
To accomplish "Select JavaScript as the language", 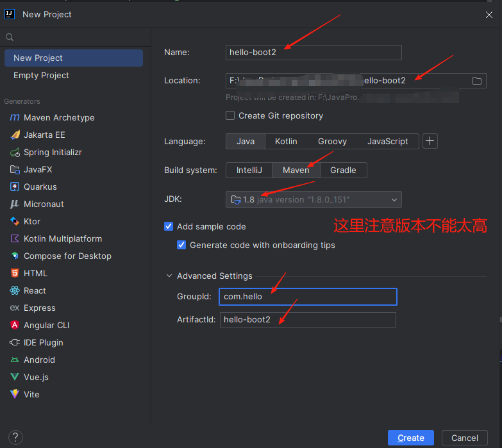I will coord(388,142).
